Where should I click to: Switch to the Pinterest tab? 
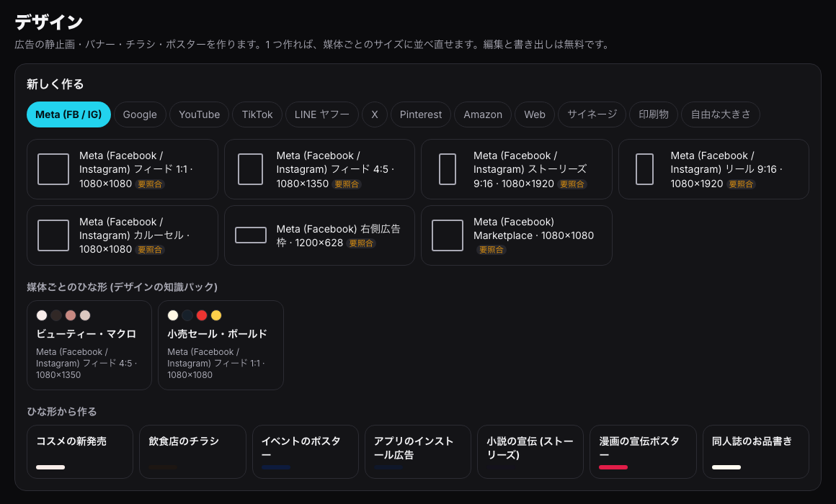click(x=421, y=114)
